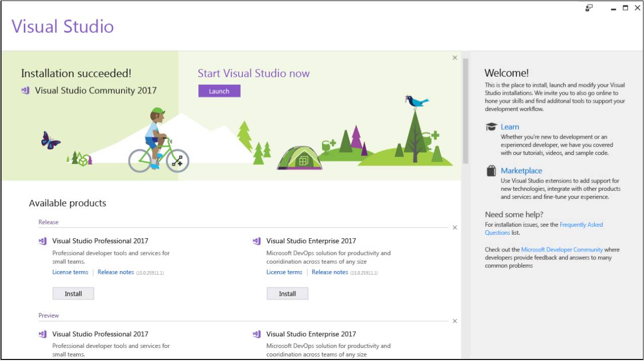Click Visual Studio Community 2017 logo icon

tap(26, 91)
